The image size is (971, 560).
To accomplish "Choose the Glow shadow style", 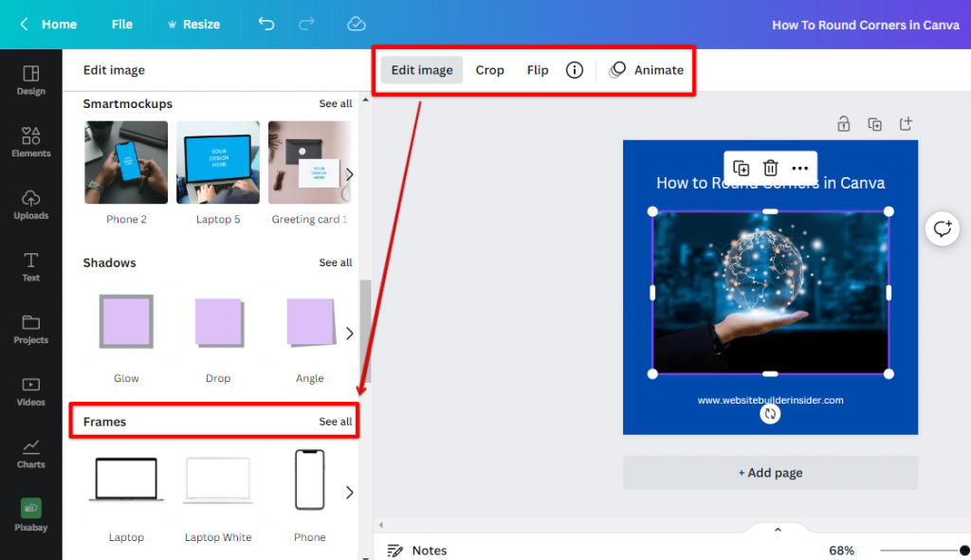I will 126,321.
